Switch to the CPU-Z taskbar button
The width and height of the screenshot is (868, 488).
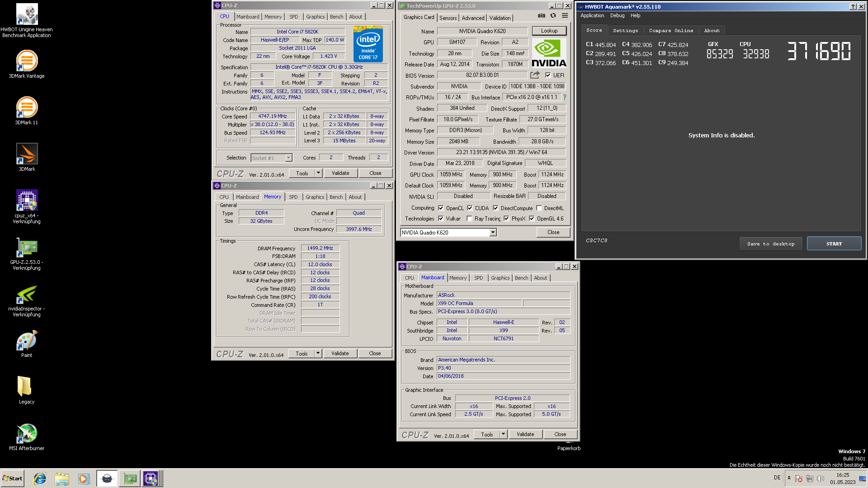(x=152, y=479)
